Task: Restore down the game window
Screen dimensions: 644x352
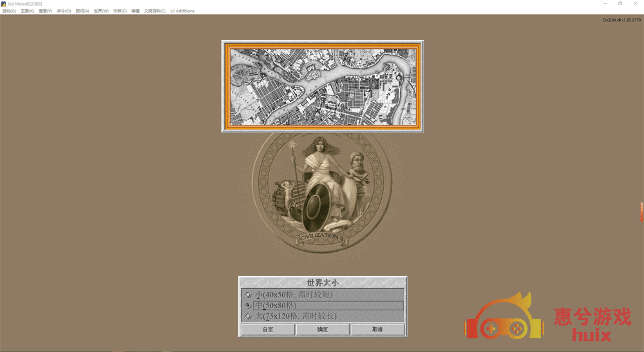Action: 620,4
